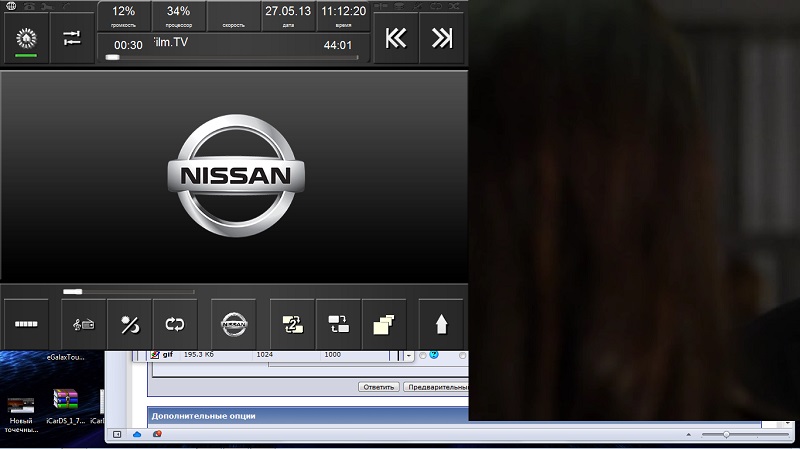The image size is (800, 449).
Task: Adjust the zoom slider in status bar
Action: [726, 434]
